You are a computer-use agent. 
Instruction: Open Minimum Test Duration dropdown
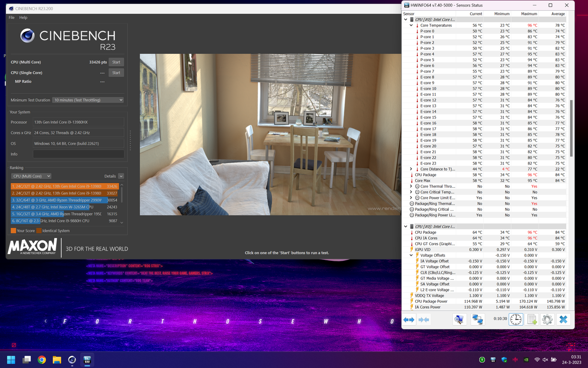[88, 100]
